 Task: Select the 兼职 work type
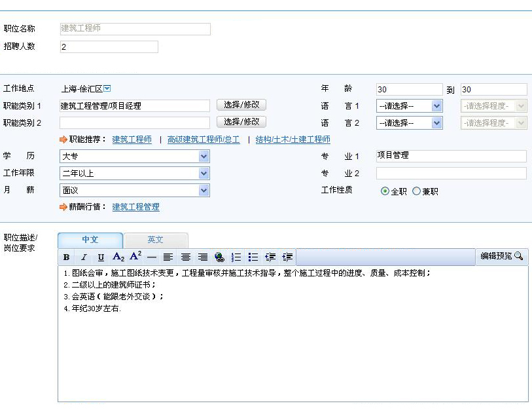416,191
